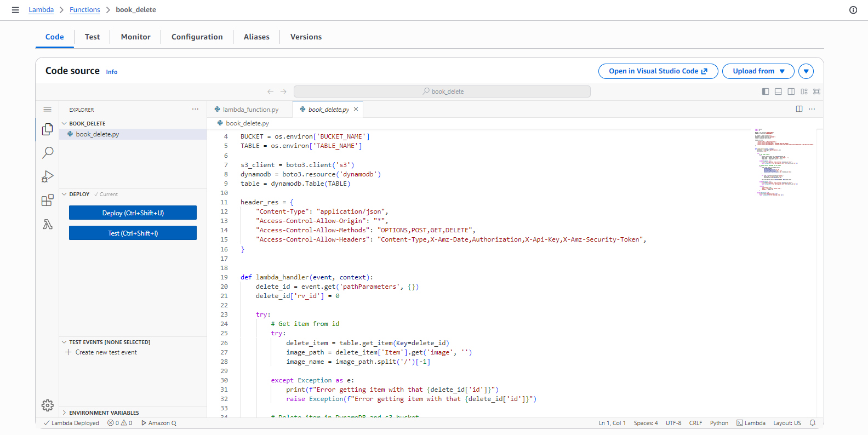Open the Aliases tab

(256, 37)
